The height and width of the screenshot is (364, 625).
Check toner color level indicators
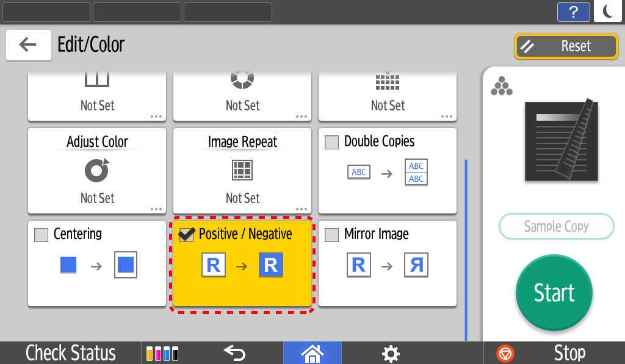click(x=162, y=353)
